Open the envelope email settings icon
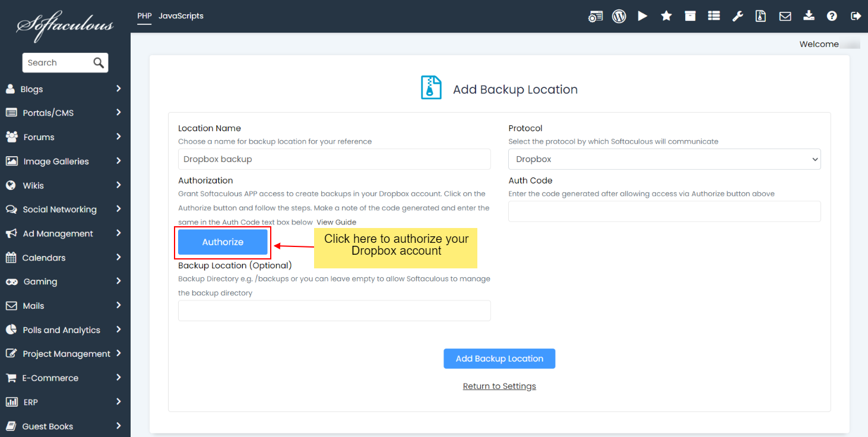Screen dimensions: 868x437 click(x=785, y=16)
